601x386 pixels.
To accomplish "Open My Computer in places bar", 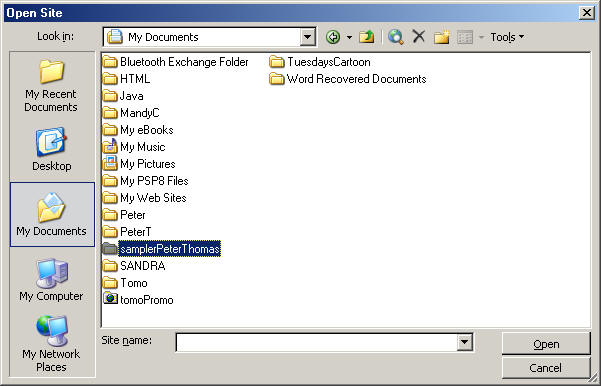I will click(51, 281).
